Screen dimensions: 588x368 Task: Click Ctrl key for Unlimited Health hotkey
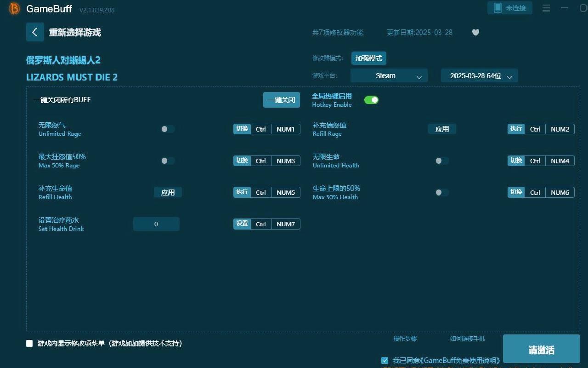tap(535, 161)
